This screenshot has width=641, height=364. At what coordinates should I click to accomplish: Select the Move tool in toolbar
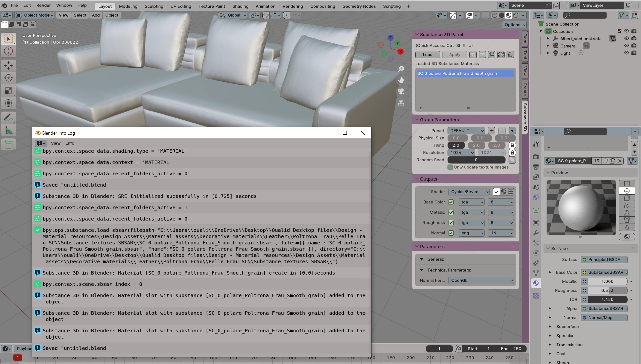click(9, 65)
